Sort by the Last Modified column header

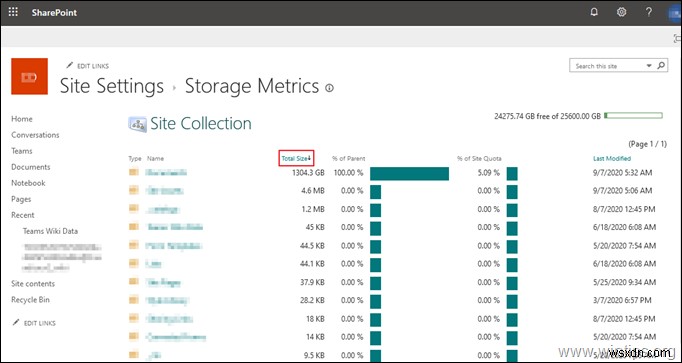612,158
